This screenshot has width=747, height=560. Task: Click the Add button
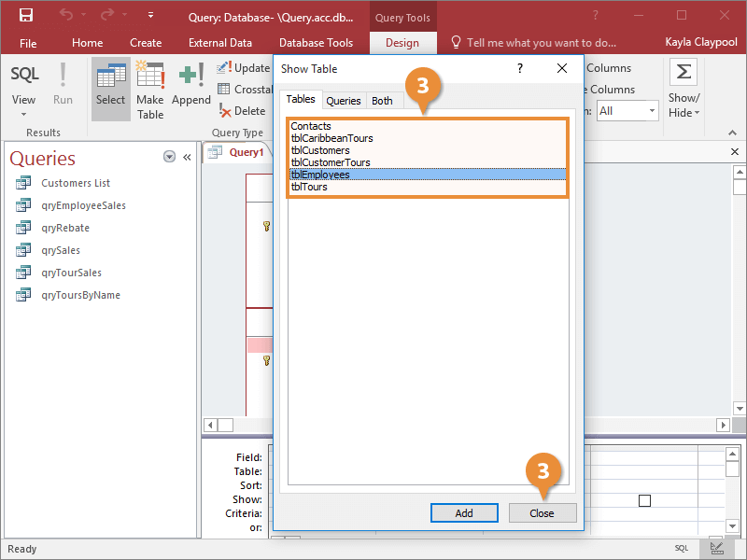tap(464, 512)
